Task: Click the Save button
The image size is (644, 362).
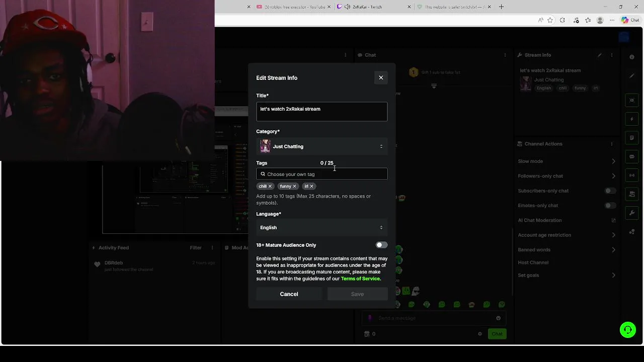Action: 357,294
